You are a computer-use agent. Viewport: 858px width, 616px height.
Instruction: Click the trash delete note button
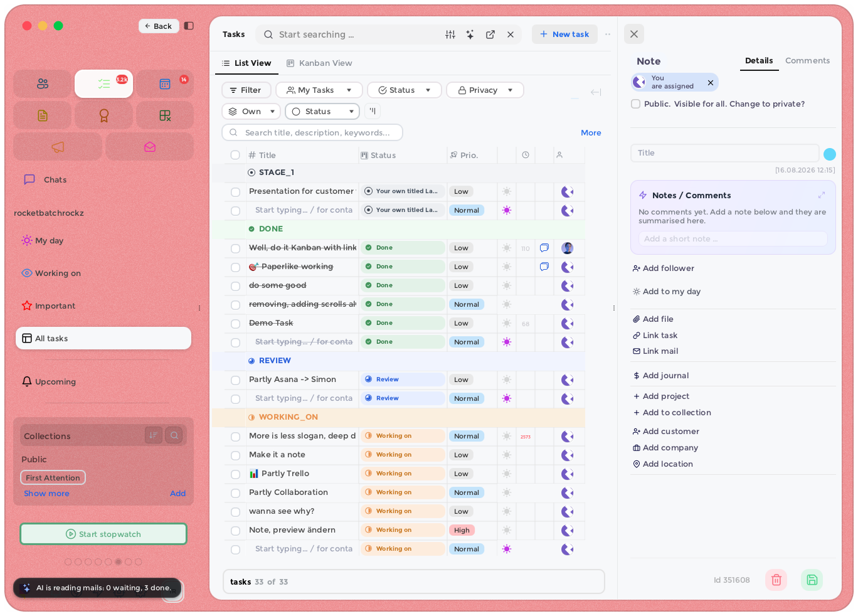(x=776, y=580)
